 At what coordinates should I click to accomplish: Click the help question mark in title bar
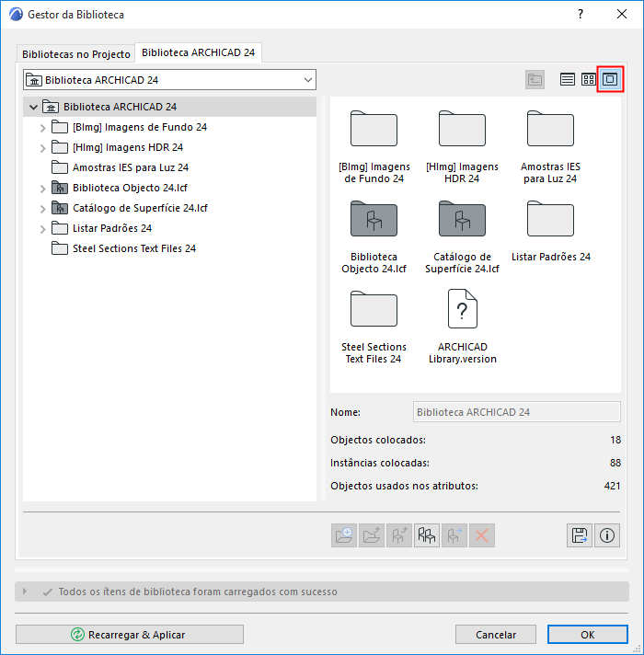(581, 14)
